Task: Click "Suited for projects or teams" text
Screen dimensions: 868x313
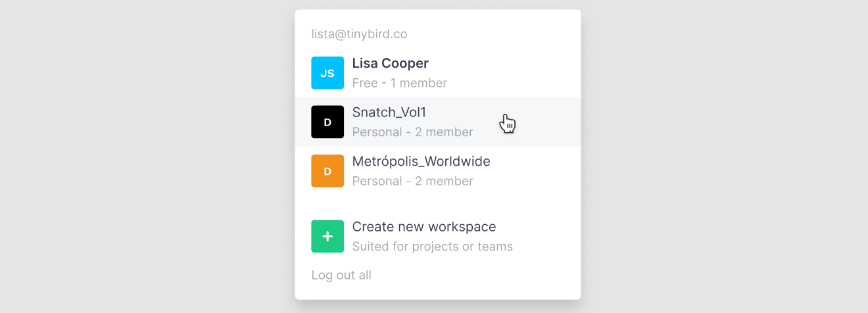Action: (432, 247)
